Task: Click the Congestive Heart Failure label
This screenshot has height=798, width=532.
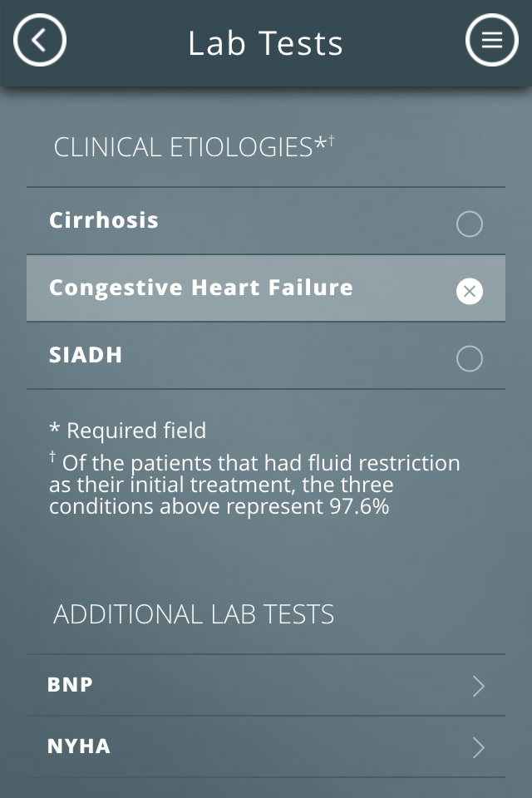Action: [x=201, y=288]
